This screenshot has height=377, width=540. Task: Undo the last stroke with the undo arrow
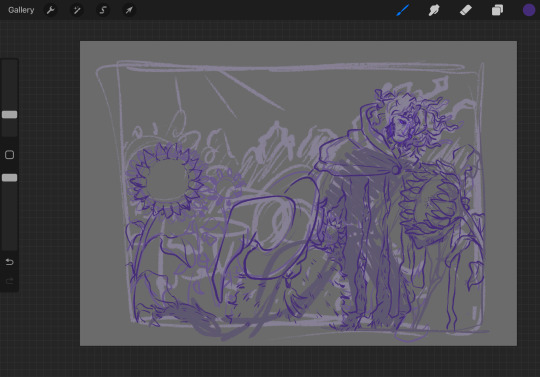pos(10,262)
